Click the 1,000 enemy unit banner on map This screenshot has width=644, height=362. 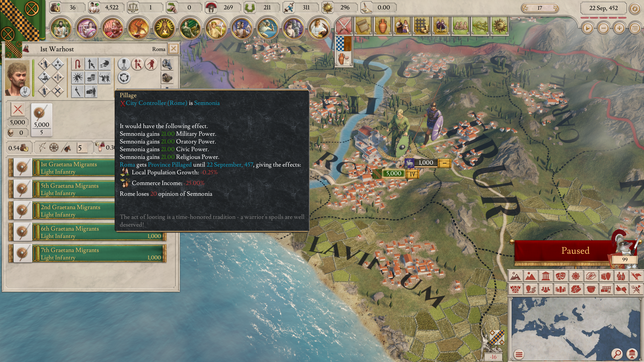pyautogui.click(x=426, y=163)
